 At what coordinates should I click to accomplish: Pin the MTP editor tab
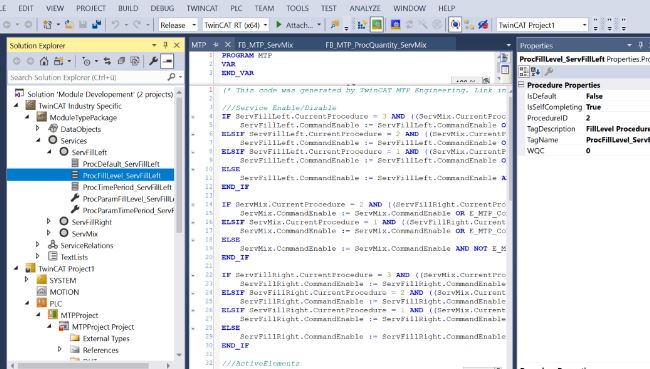(x=216, y=45)
